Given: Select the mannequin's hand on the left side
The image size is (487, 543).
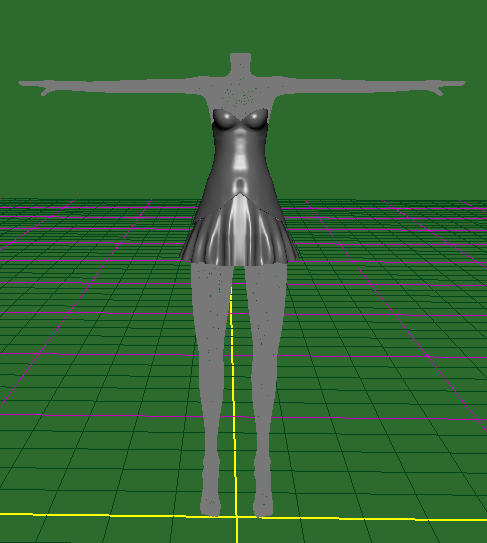Looking at the screenshot, I should click(36, 87).
